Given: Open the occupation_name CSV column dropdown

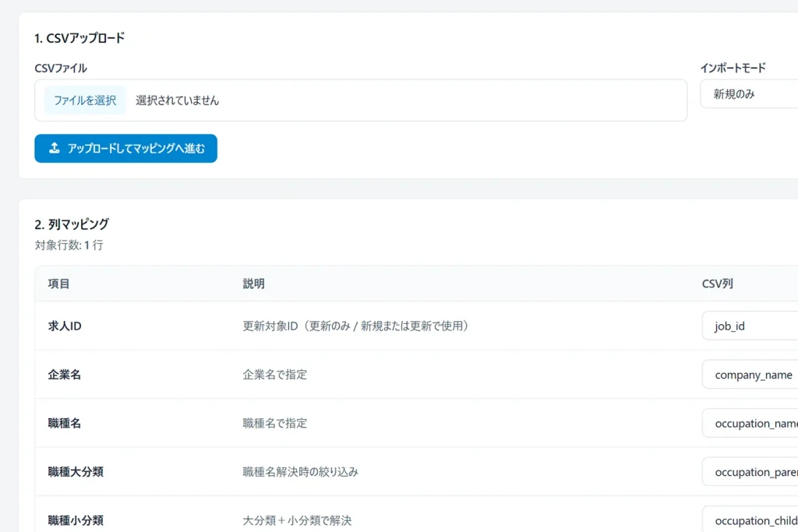Looking at the screenshot, I should (750, 423).
